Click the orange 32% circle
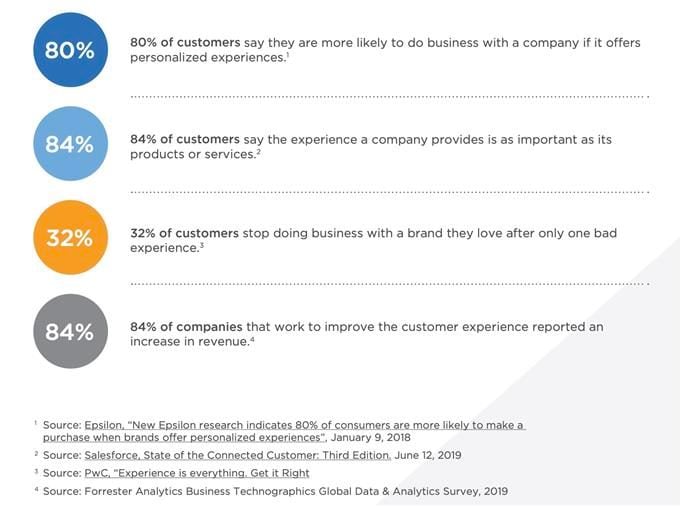This screenshot has width=681, height=506. point(69,238)
